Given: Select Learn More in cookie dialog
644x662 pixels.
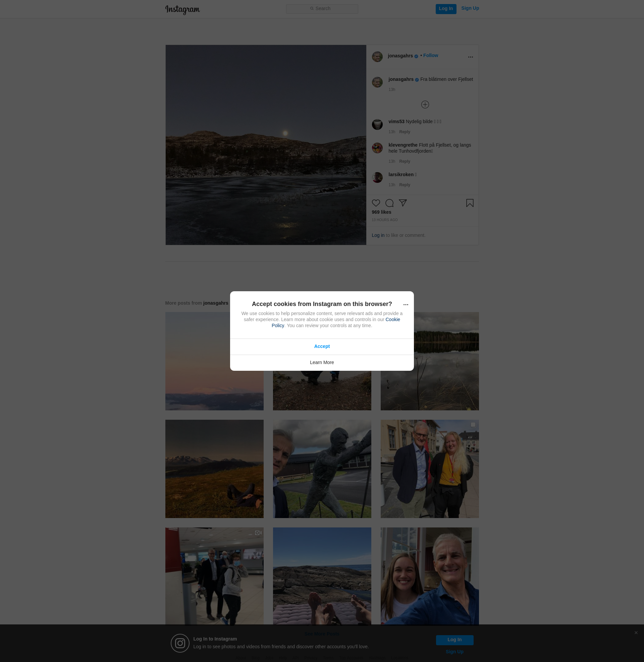Looking at the screenshot, I should [322, 362].
